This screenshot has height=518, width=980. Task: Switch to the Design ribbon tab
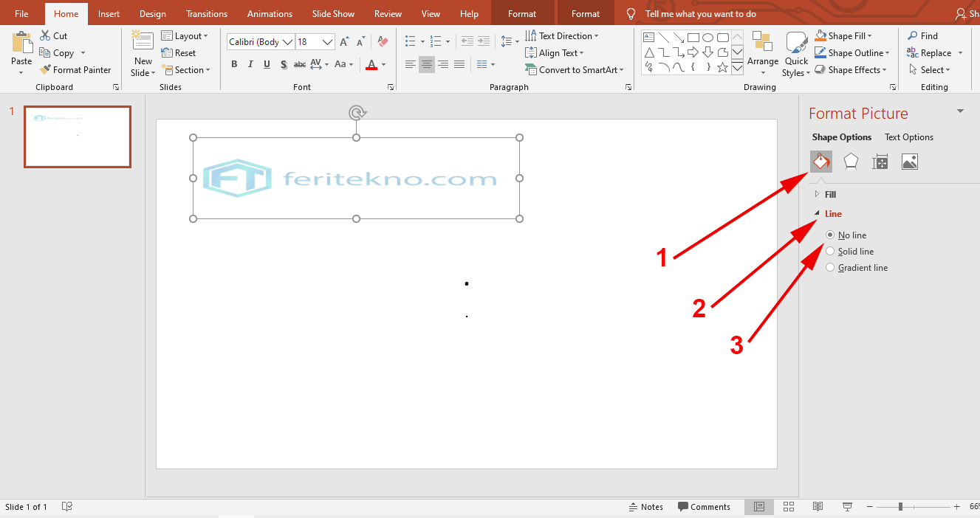point(152,13)
